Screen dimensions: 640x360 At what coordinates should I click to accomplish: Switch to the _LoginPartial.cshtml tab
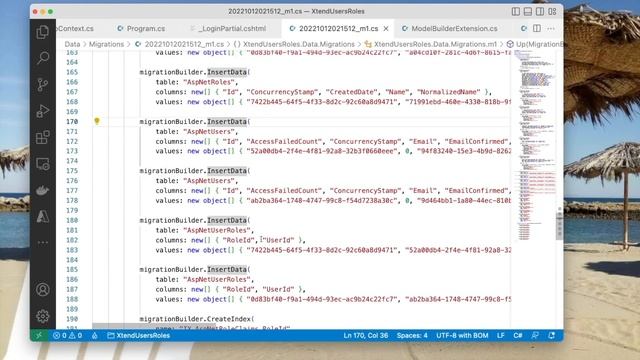231,29
